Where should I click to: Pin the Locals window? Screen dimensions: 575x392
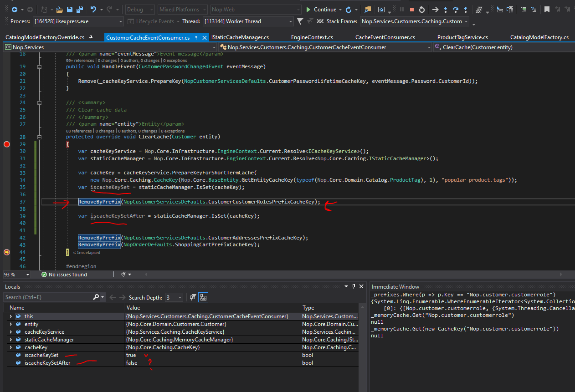tap(354, 286)
